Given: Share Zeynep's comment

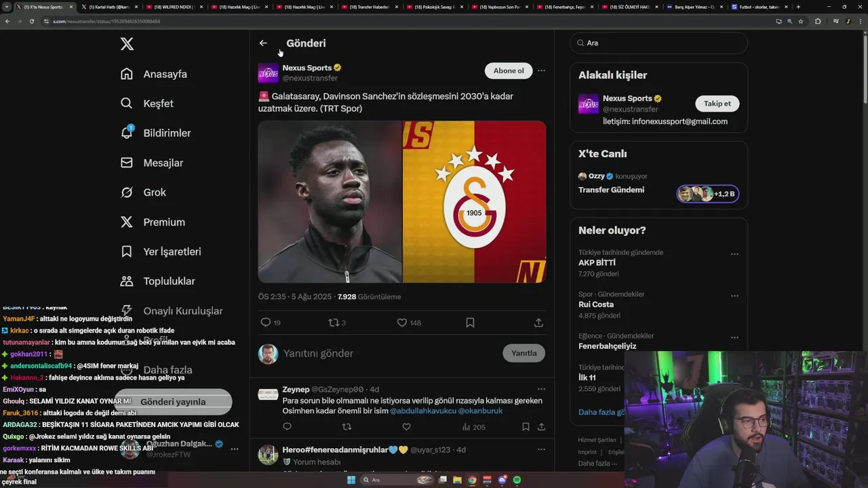Looking at the screenshot, I should pos(541,427).
